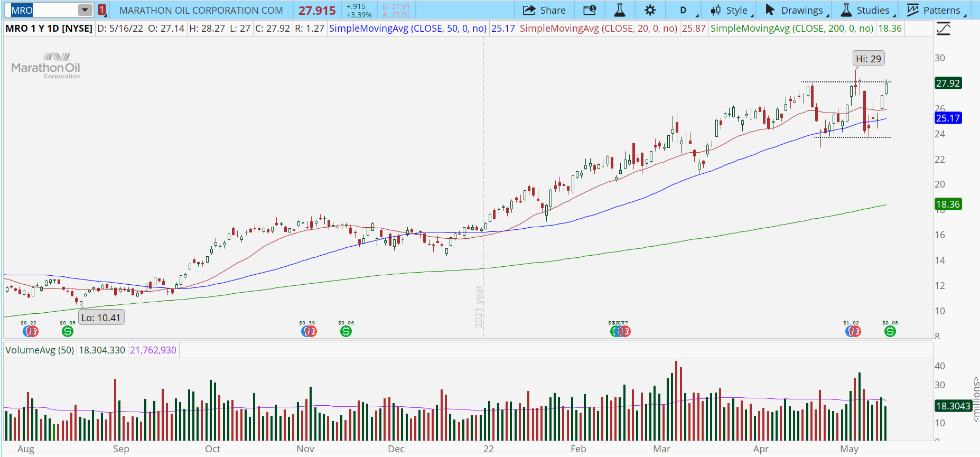Click the Hi: 29 price bubble
Image resolution: width=980 pixels, height=457 pixels.
point(869,59)
